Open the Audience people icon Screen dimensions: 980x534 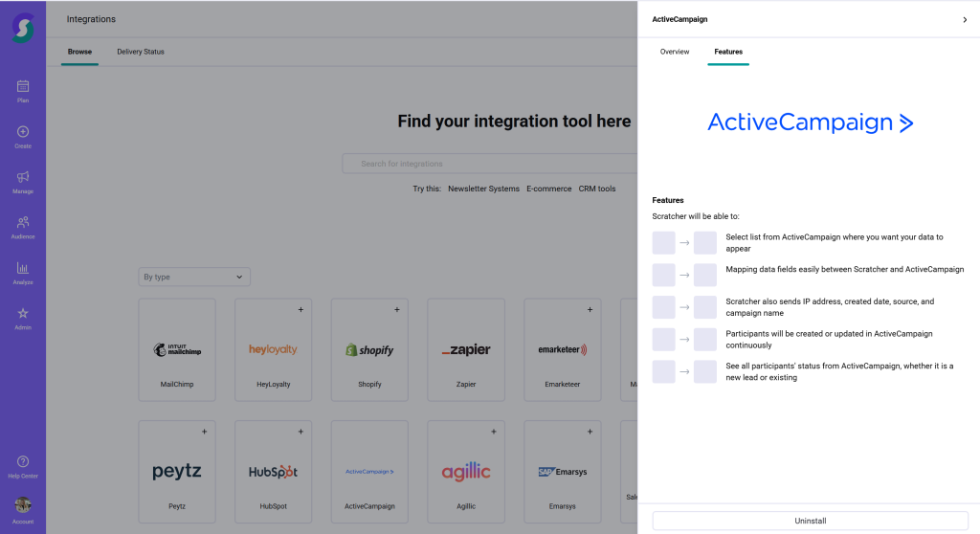pos(23,223)
